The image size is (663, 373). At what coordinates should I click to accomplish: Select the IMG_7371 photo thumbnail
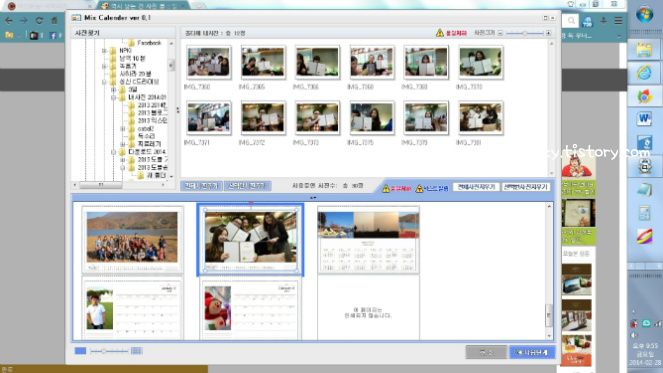pyautogui.click(x=208, y=118)
